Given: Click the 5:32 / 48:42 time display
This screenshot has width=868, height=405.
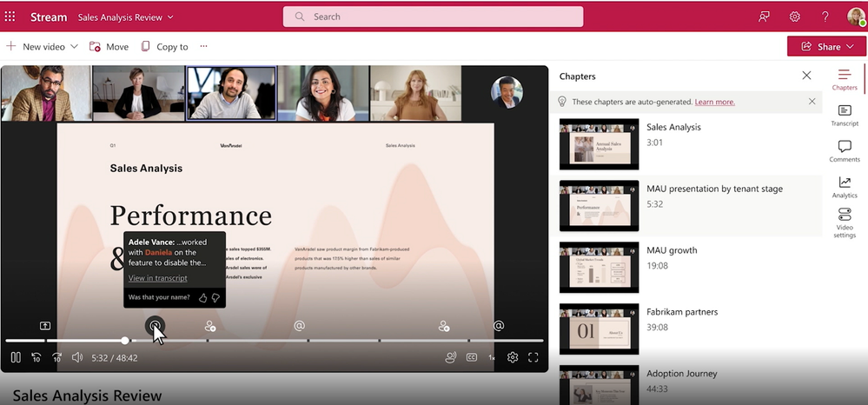Looking at the screenshot, I should pyautogui.click(x=115, y=358).
